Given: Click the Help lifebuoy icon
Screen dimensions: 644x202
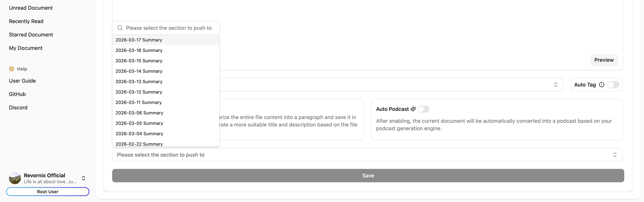Looking at the screenshot, I should tap(12, 69).
